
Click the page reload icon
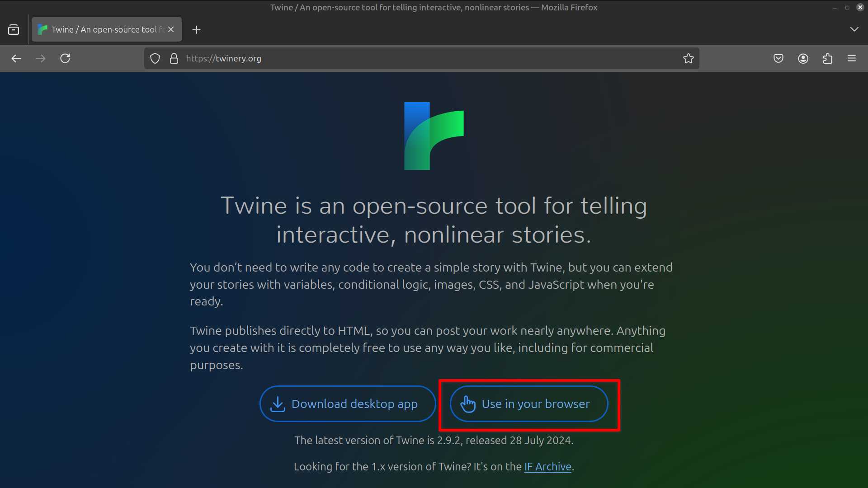65,58
